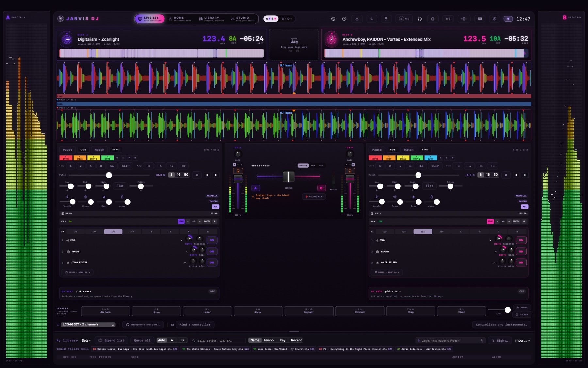This screenshot has width=588, height=368.
Task: Open the LC34G55T audio output dropdown
Action: [88, 324]
